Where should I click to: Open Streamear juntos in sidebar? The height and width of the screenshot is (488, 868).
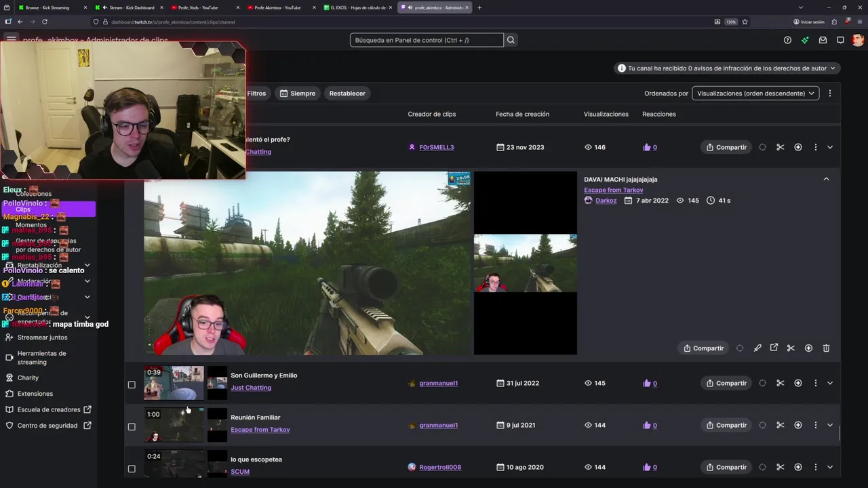click(42, 337)
